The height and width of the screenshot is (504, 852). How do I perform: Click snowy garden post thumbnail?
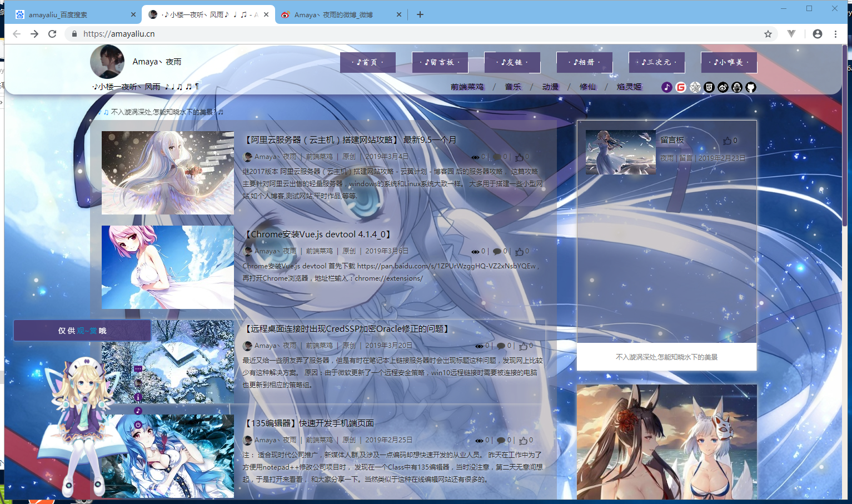pos(168,361)
